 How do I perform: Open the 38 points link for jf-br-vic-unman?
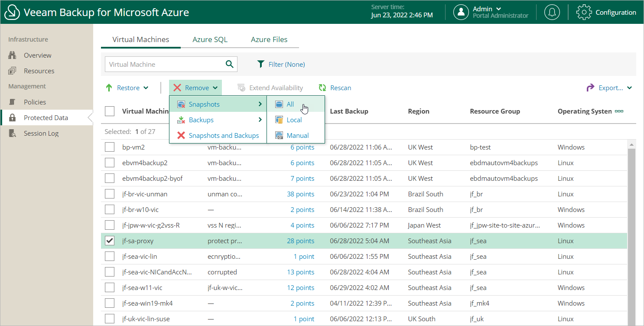click(x=300, y=194)
